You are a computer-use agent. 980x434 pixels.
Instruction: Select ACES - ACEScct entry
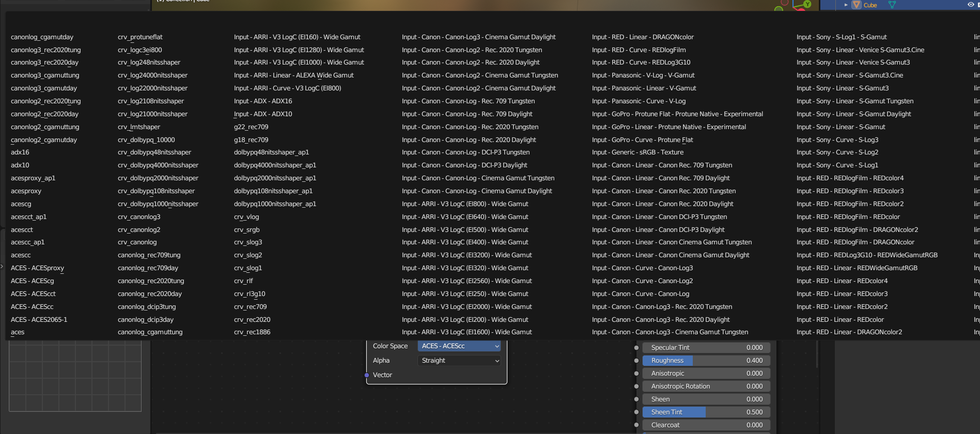tap(33, 294)
